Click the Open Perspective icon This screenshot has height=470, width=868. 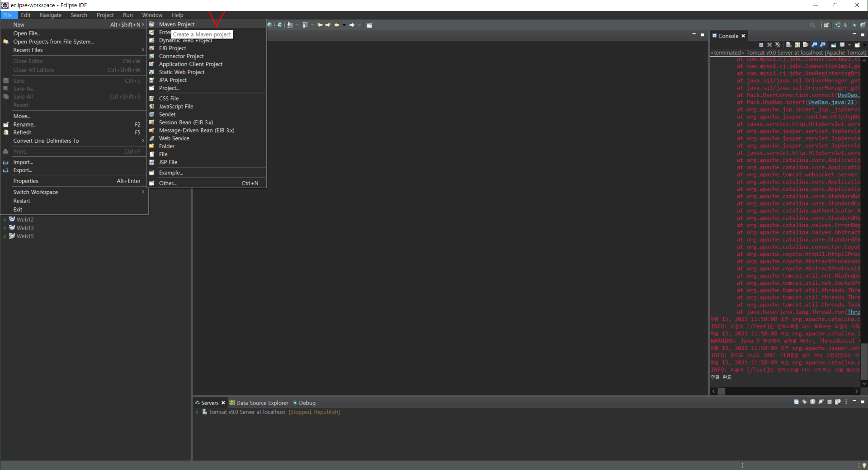click(826, 25)
